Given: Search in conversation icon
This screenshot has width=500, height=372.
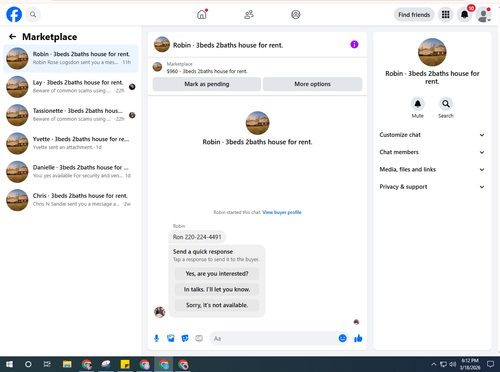Looking at the screenshot, I should [446, 104].
